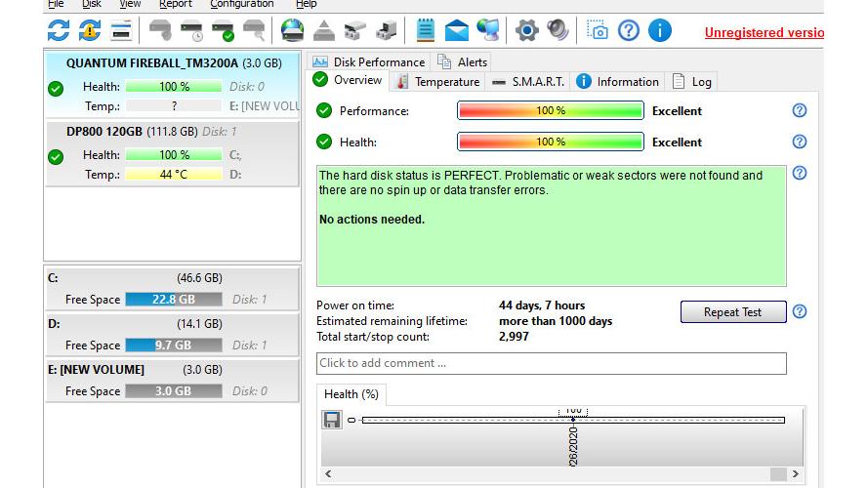868x488 pixels.
Task: Click the disk with green checkmark icon
Action: pos(223,30)
